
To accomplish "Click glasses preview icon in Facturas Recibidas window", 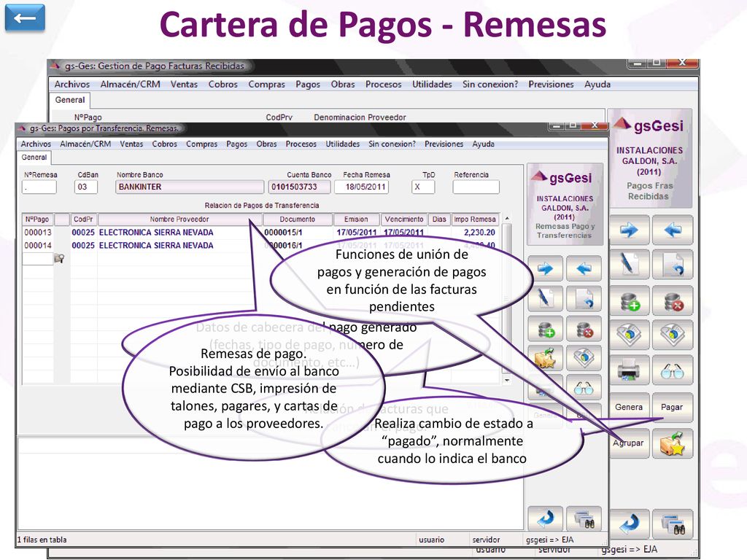I will point(672,371).
